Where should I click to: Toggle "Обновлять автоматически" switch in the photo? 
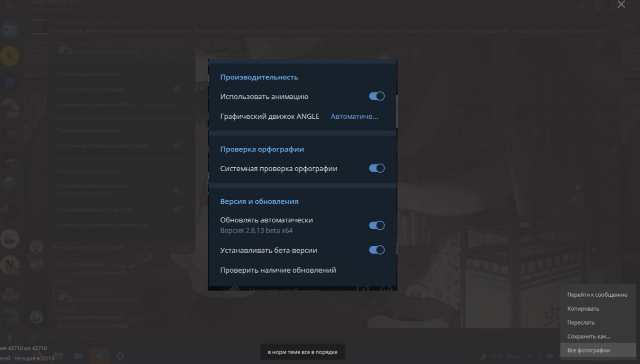click(x=376, y=226)
